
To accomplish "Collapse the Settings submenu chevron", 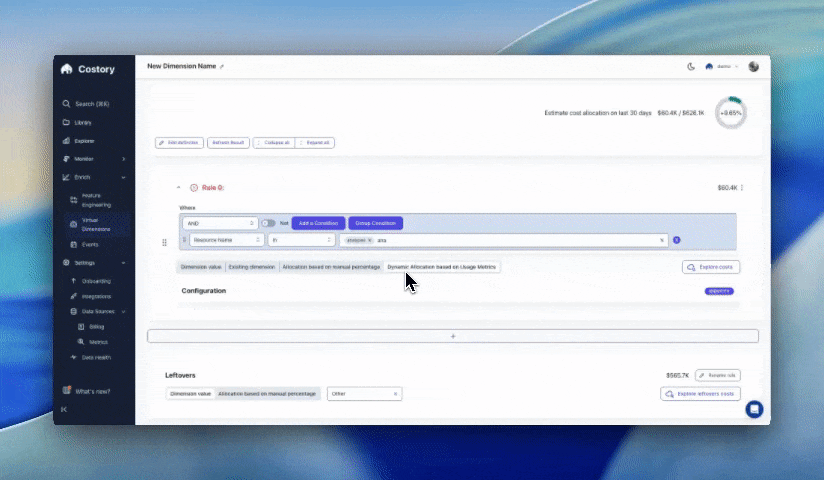I will [x=123, y=263].
